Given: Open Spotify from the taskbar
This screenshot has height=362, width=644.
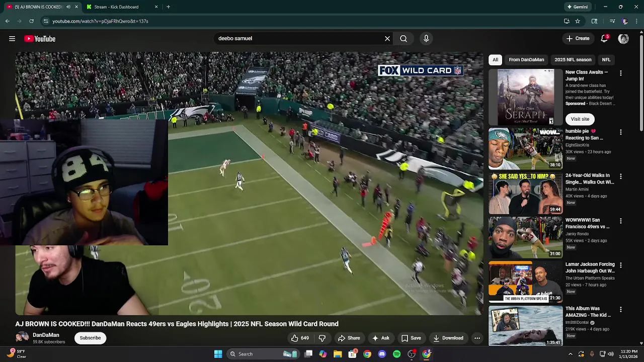Looking at the screenshot, I should pos(397,354).
